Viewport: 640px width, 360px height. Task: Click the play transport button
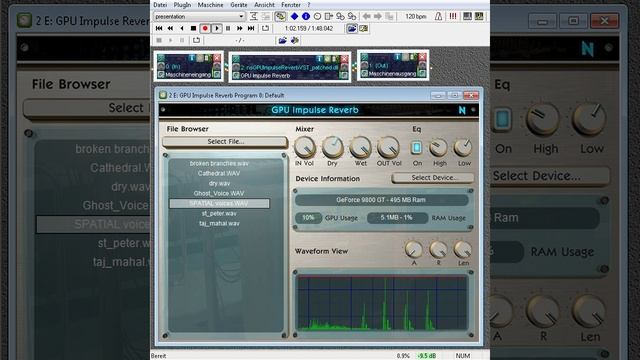[217, 28]
